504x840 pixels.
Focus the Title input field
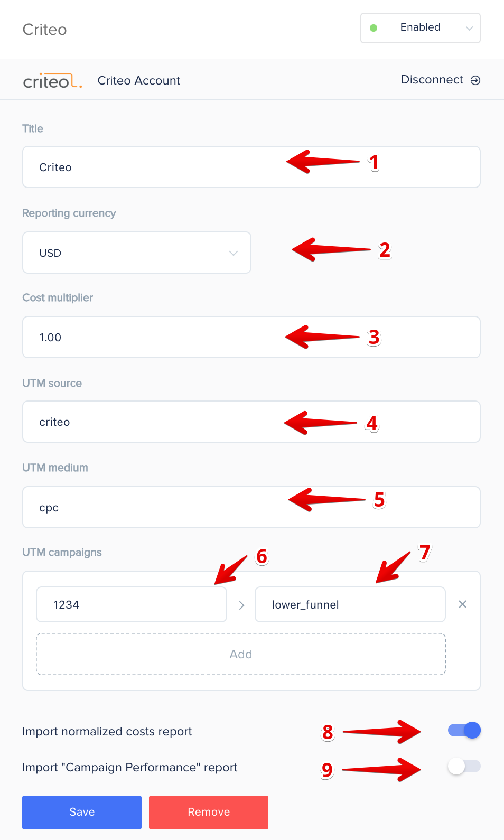point(251,167)
